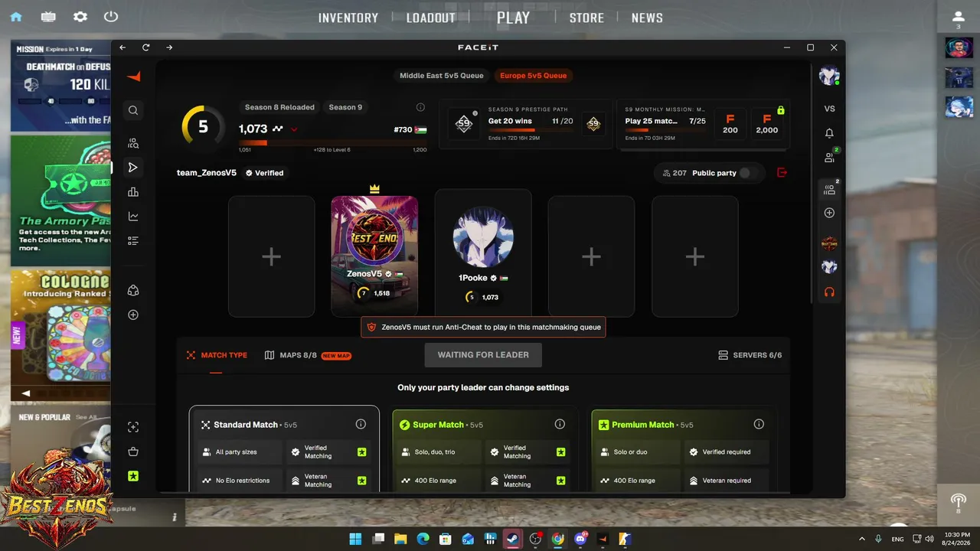The height and width of the screenshot is (551, 980).
Task: Click the level 5 Elo ring badge
Action: click(203, 126)
